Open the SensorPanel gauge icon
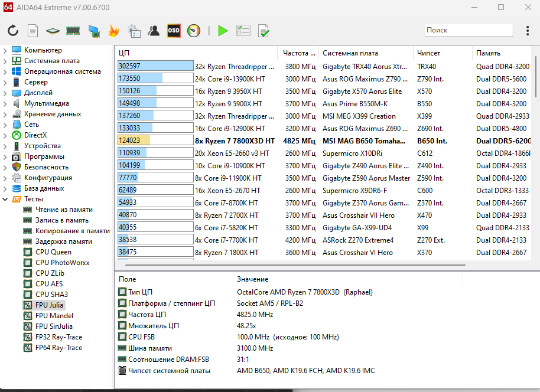The width and height of the screenshot is (540, 392). pyautogui.click(x=194, y=31)
